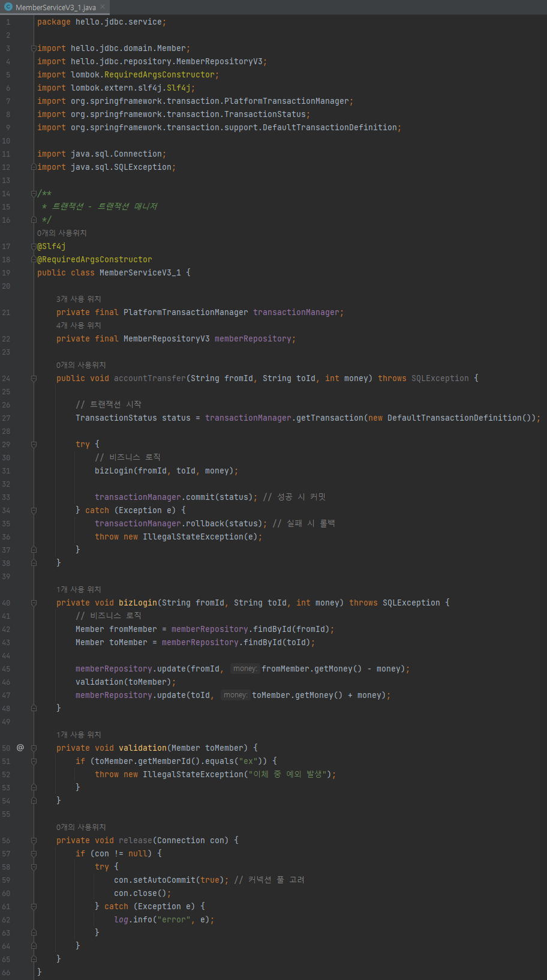
Task: Click the "ex" string literal on line 51
Action: (x=248, y=761)
